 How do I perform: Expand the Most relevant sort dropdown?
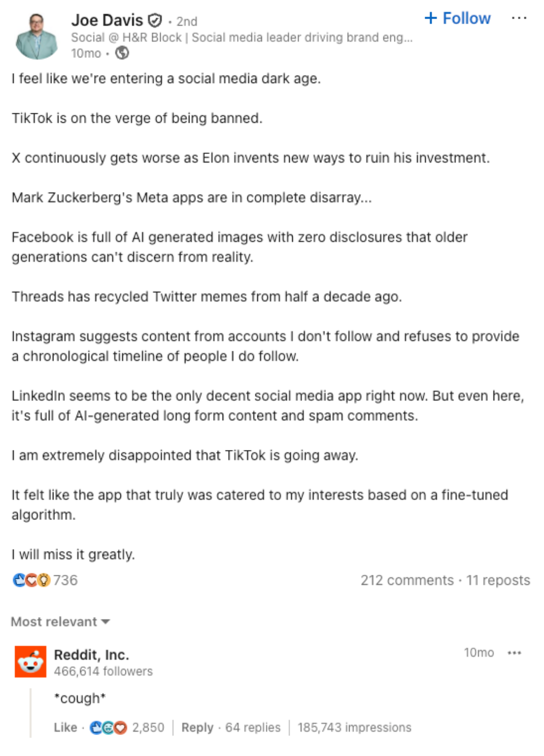(x=60, y=622)
